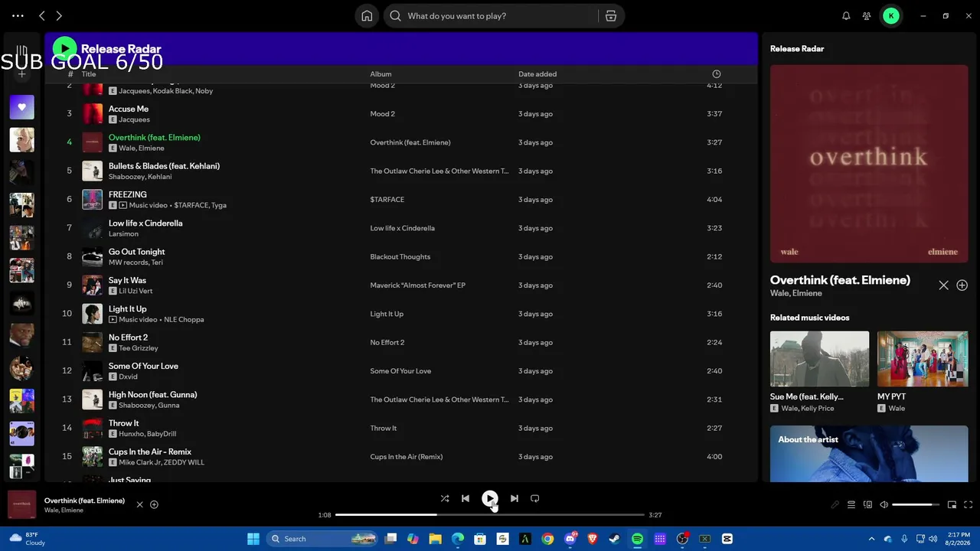980x551 pixels.
Task: Open Lil Uzi Vert artist link
Action: tap(136, 291)
